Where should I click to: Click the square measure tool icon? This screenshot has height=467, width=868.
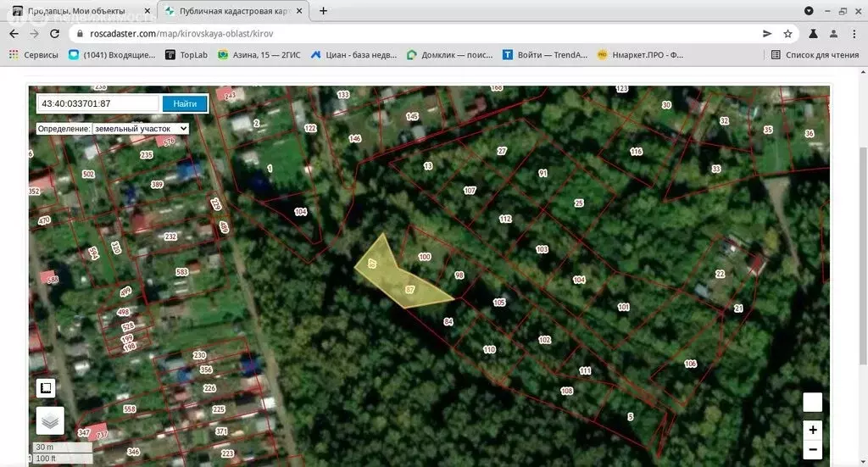[x=47, y=388]
